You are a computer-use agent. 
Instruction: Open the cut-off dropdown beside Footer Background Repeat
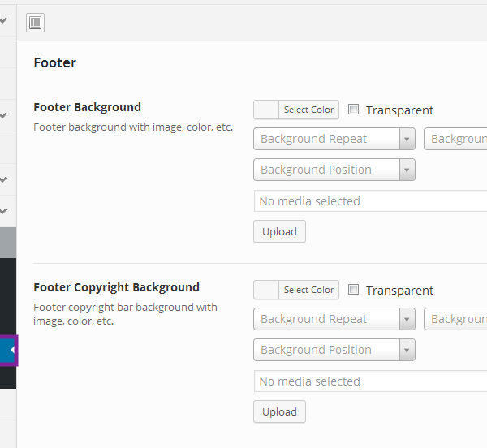(455, 139)
